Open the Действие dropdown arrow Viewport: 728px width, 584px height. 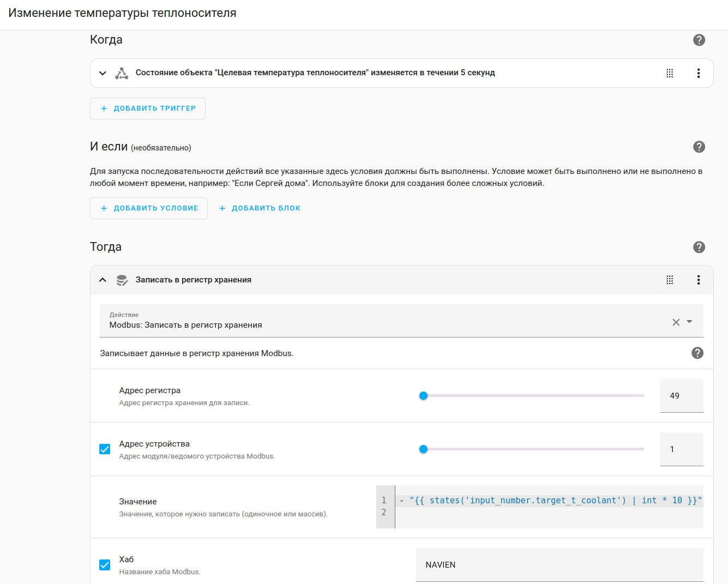(x=689, y=322)
